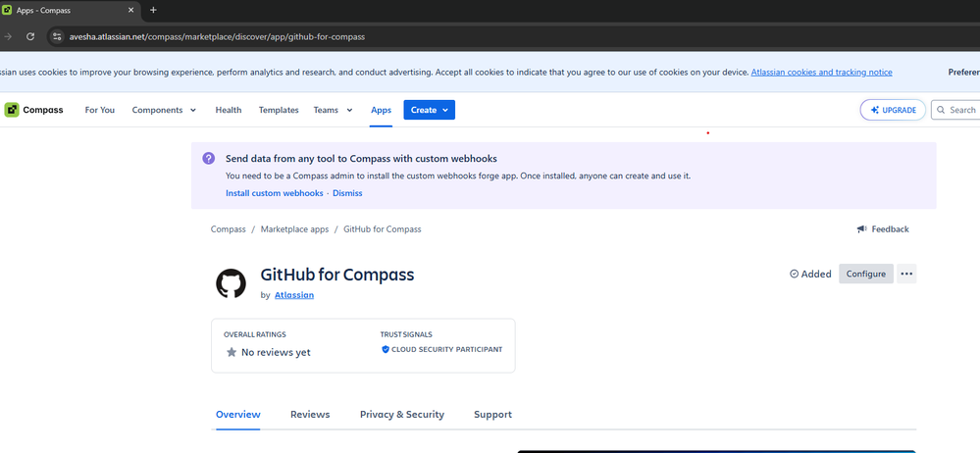Click the OVERALL RATINGS label
980x453 pixels.
coord(254,335)
